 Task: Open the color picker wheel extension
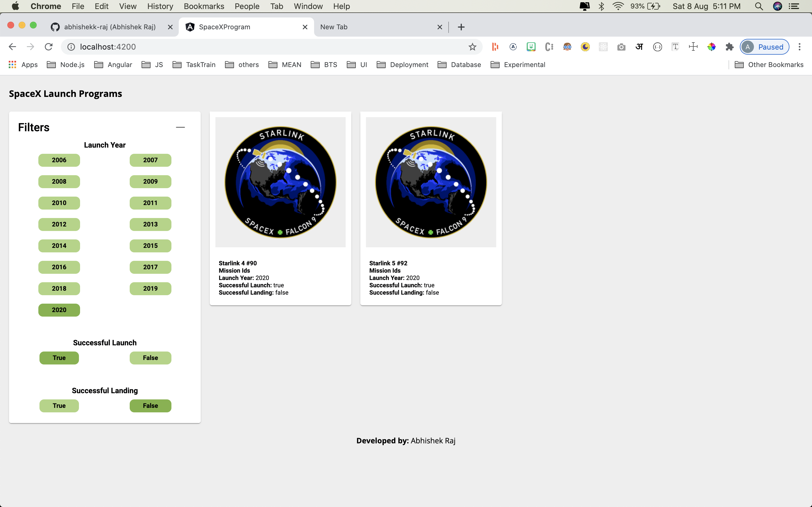711,47
